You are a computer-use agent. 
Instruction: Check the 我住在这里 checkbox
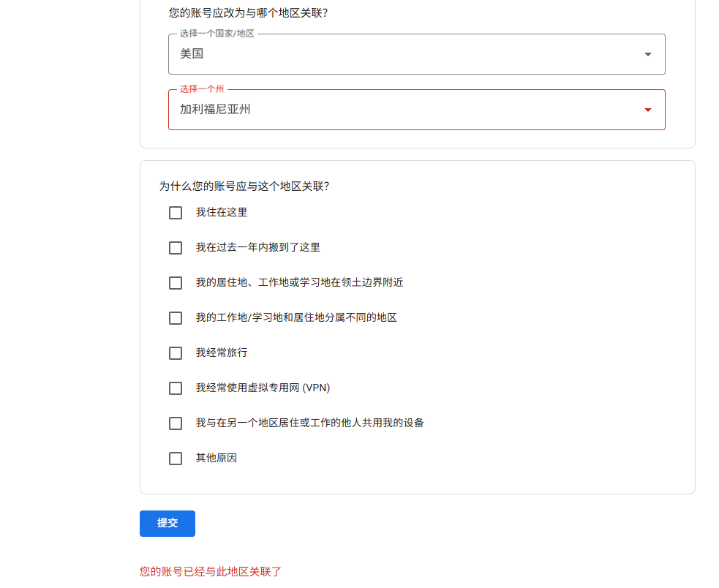(x=175, y=213)
